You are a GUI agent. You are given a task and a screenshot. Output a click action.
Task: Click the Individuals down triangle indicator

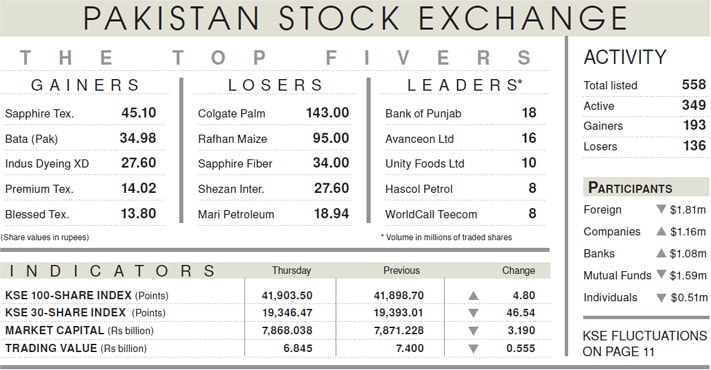tap(661, 297)
